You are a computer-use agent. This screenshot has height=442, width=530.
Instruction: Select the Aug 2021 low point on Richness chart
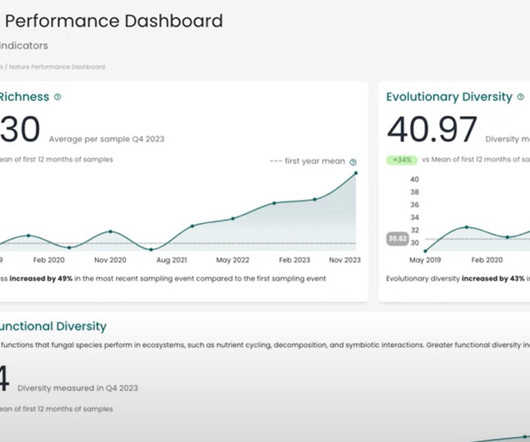pyautogui.click(x=151, y=250)
